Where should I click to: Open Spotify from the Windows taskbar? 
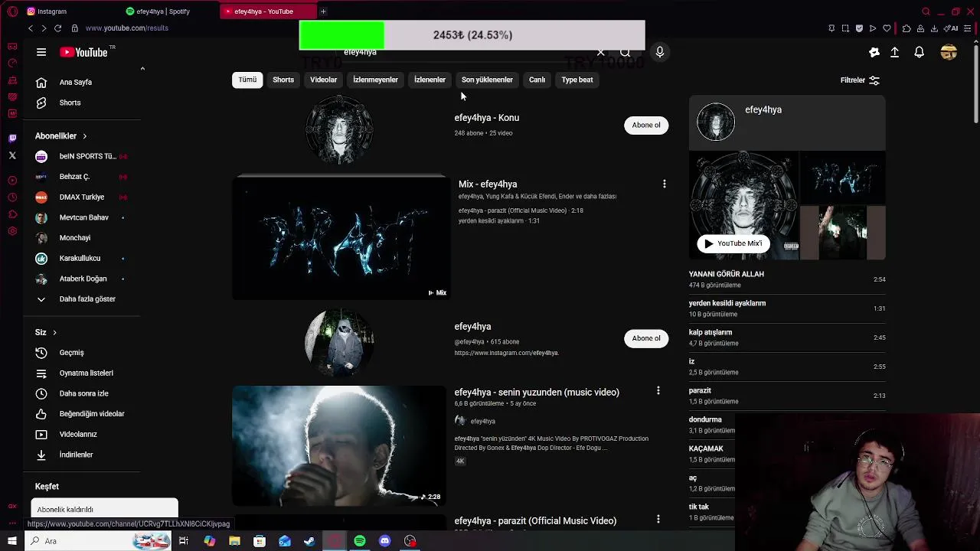tap(360, 541)
